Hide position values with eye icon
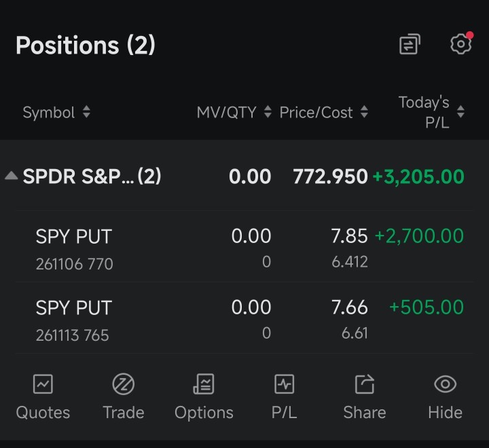Viewport: 489px width, 448px height. 445,384
